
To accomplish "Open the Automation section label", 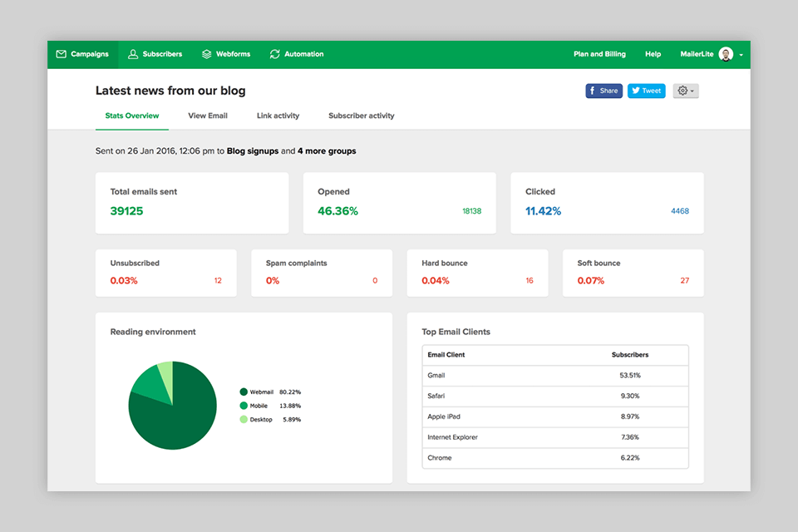I will point(304,54).
